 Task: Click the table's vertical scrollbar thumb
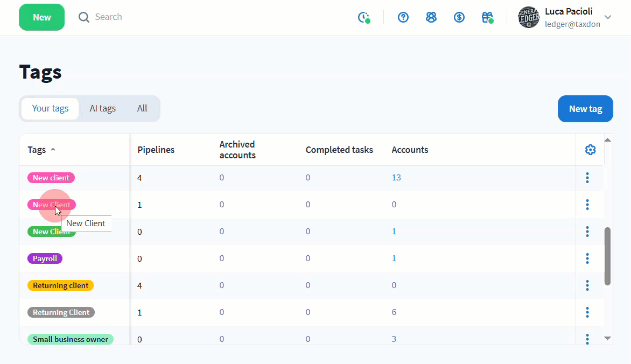[607, 256]
